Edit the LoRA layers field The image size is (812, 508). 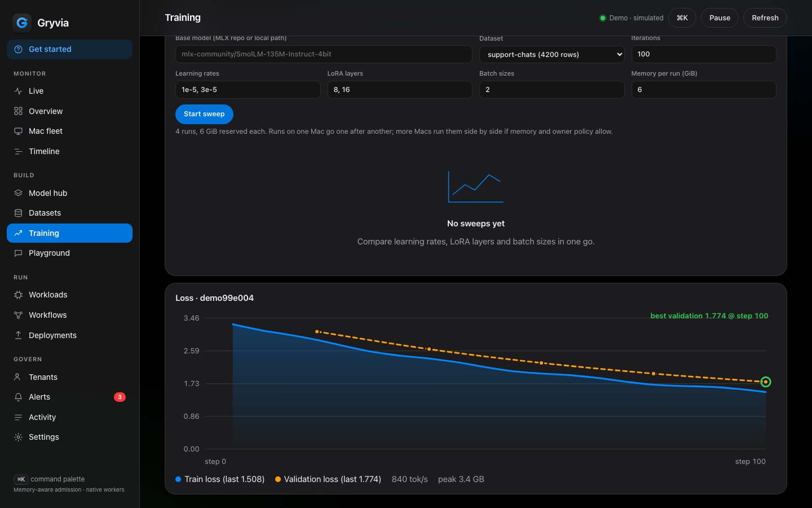[x=400, y=90]
